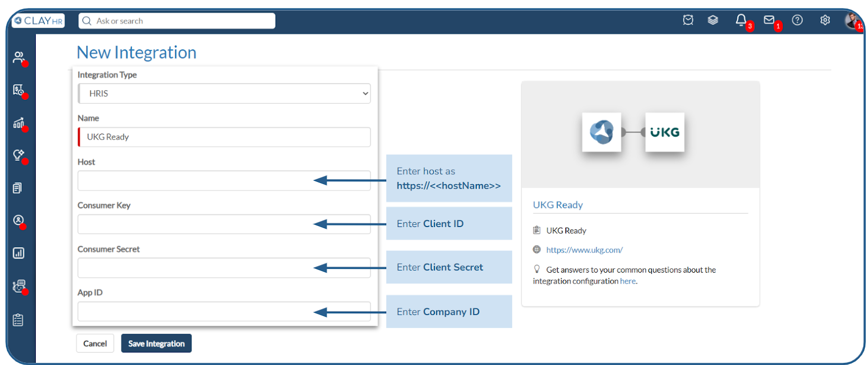Image resolution: width=868 pixels, height=365 pixels.
Task: Open the support chat sidebar icon
Action: coord(19,286)
